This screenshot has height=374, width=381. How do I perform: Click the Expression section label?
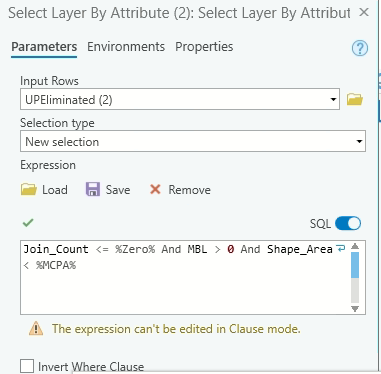[x=48, y=165]
